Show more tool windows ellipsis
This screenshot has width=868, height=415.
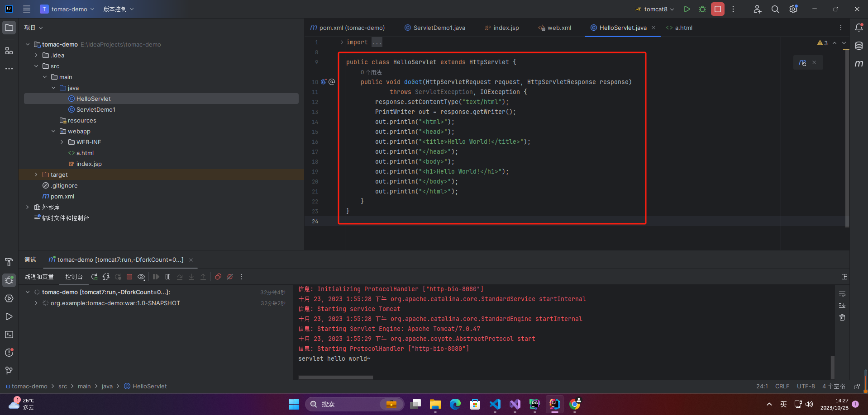coord(9,69)
